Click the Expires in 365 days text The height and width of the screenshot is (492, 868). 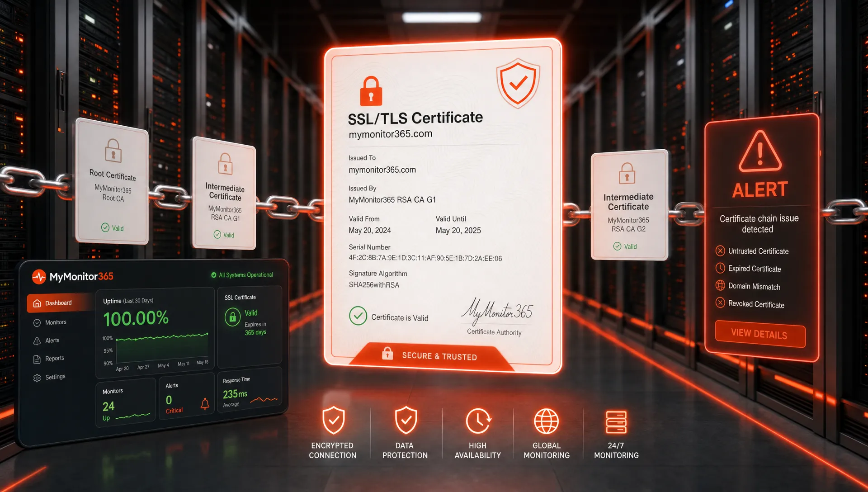(255, 328)
